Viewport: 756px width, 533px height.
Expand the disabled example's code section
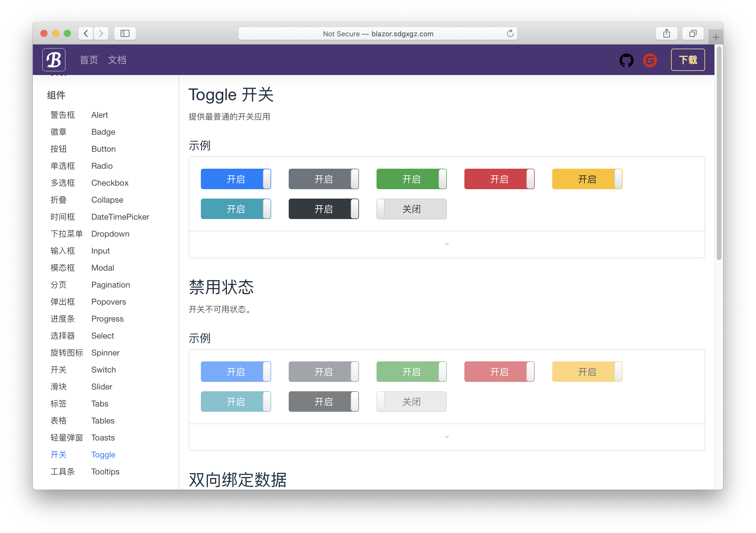[447, 437]
